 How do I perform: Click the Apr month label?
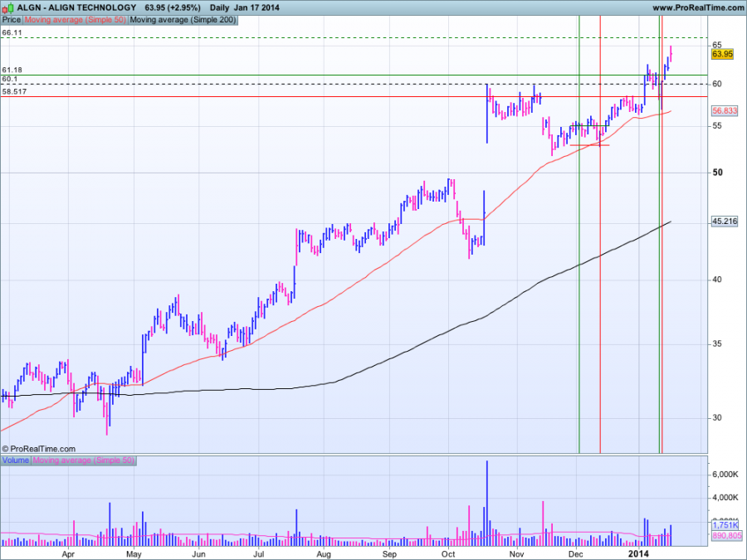69,554
